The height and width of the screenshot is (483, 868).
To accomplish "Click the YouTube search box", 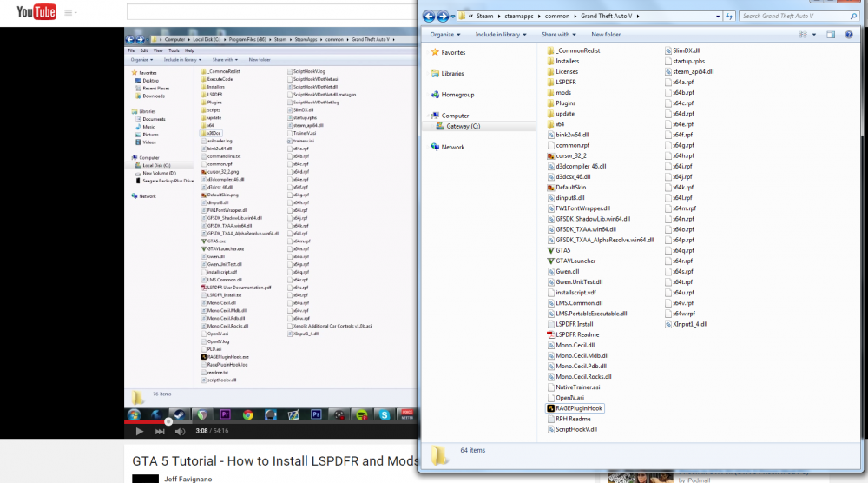I will pos(272,11).
